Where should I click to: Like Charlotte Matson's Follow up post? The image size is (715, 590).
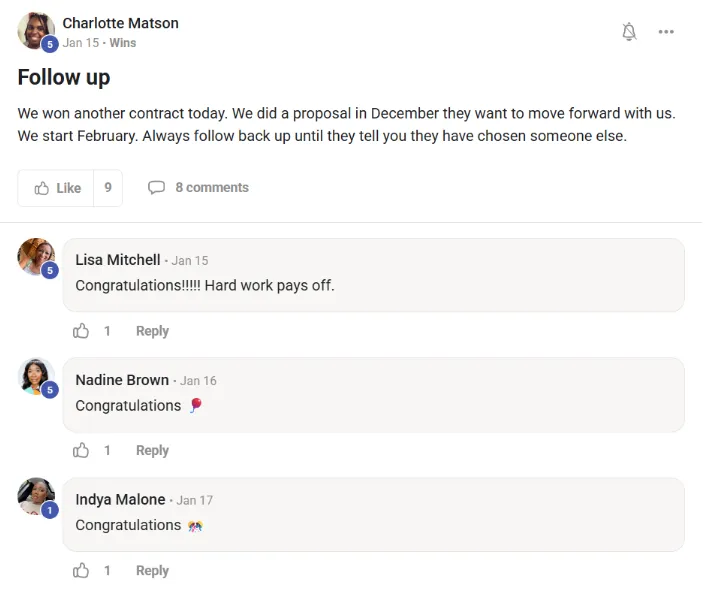(57, 188)
